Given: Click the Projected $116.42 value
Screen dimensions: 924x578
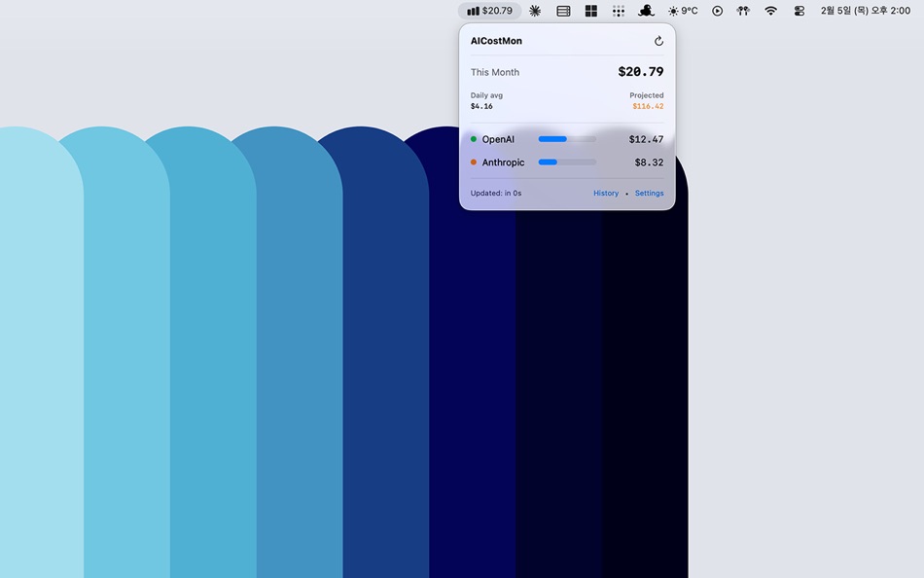Looking at the screenshot, I should click(x=648, y=106).
